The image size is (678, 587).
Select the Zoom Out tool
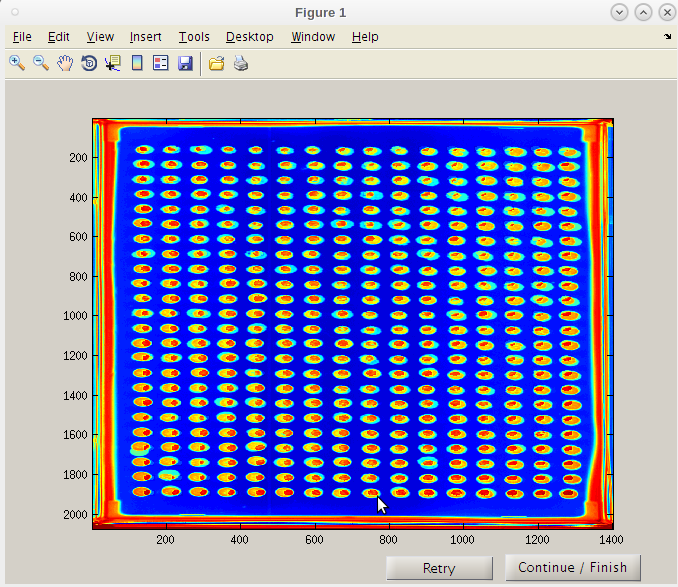click(41, 63)
